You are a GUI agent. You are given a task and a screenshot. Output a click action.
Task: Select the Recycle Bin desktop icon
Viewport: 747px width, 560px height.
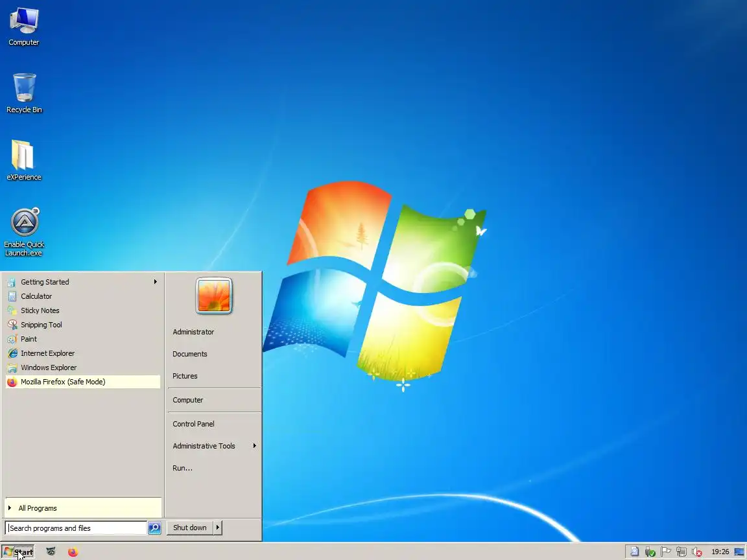coord(24,93)
